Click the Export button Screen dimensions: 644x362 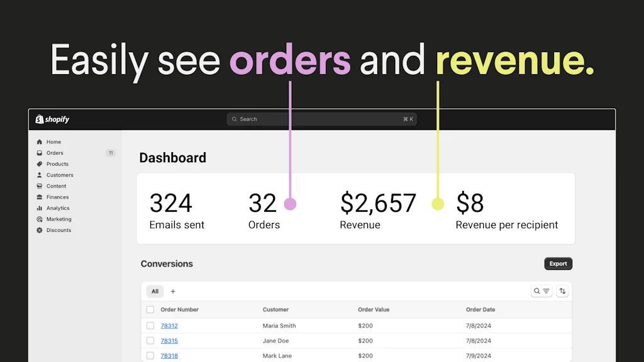[558, 263]
